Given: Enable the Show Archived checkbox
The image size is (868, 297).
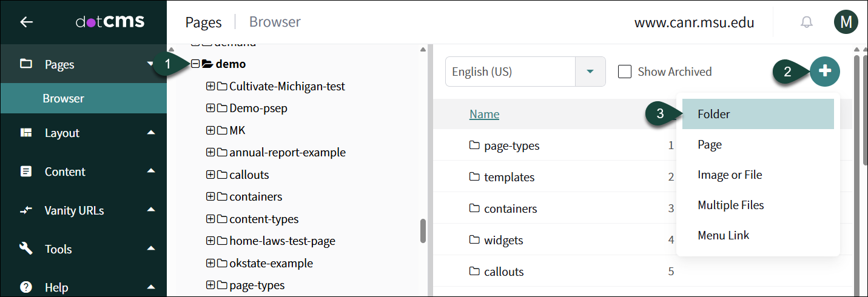Looking at the screenshot, I should click(x=625, y=72).
